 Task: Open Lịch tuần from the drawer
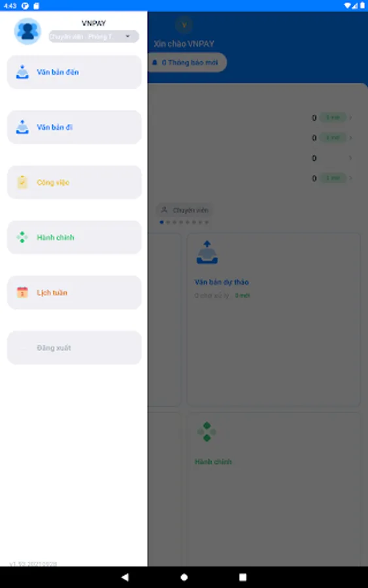tap(75, 292)
